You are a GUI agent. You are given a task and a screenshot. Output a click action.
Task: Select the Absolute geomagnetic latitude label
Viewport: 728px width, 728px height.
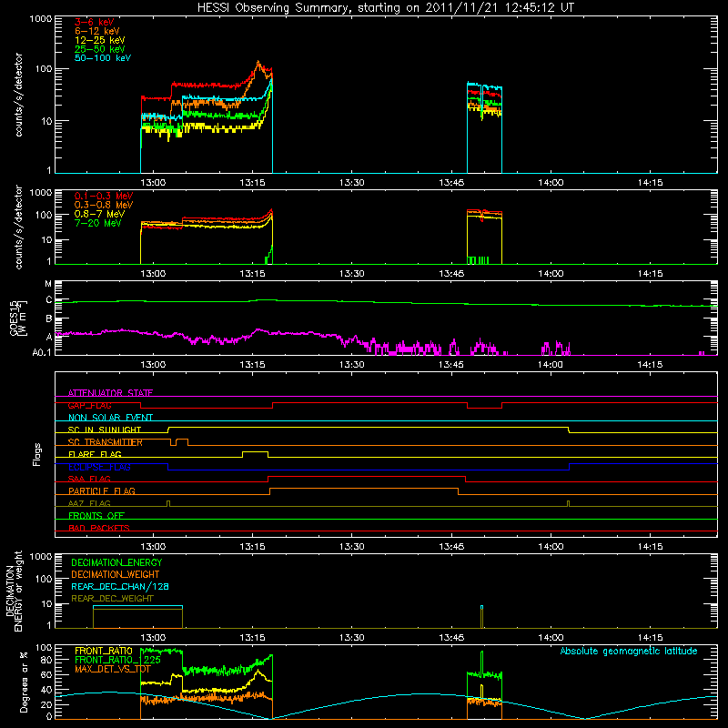[629, 651]
